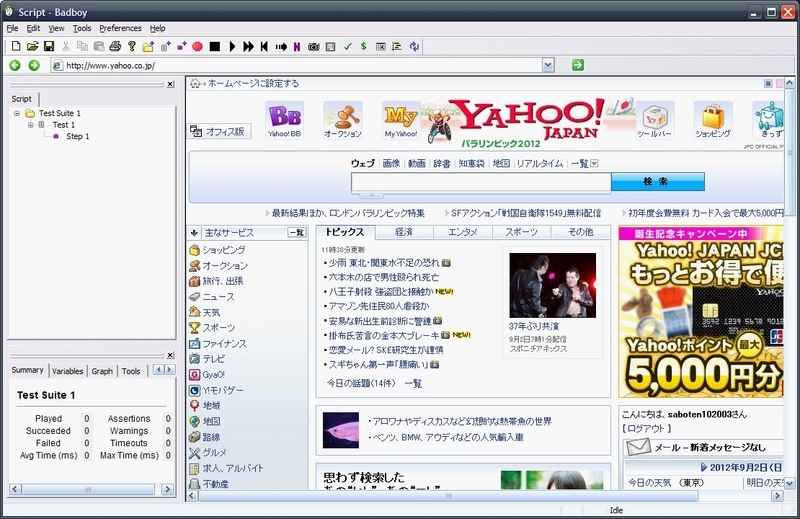Screen dimensions: 800x519
Task: Play the script with the single triangle button
Action: click(232, 46)
